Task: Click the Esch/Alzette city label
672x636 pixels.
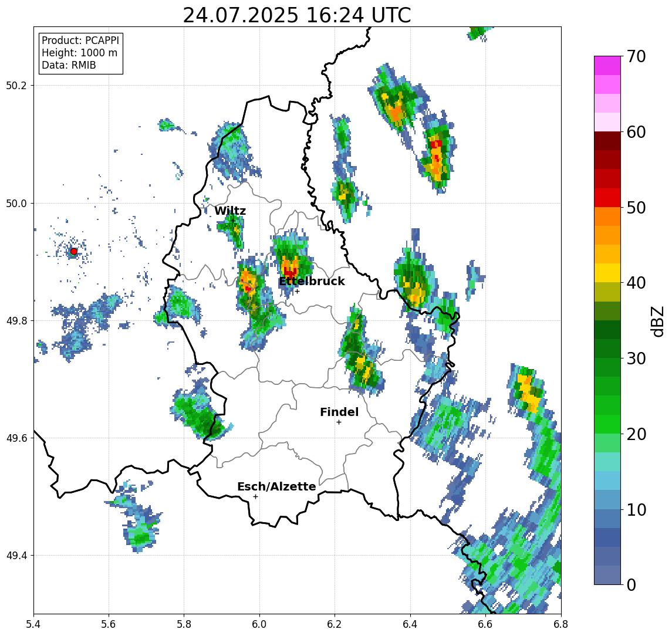Action: pos(276,486)
